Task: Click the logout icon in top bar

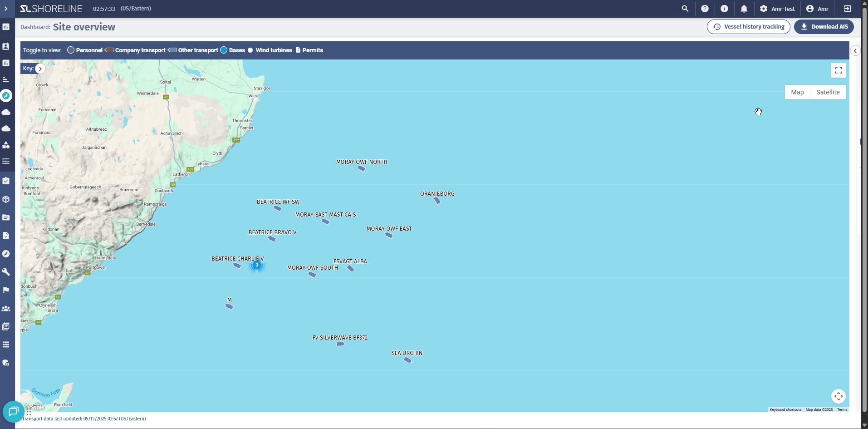Action: tap(847, 9)
